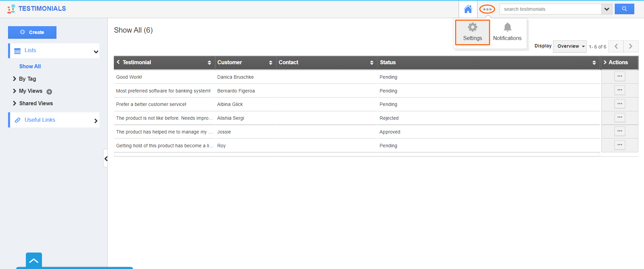Go to next page of results
The height and width of the screenshot is (269, 644).
click(x=631, y=46)
